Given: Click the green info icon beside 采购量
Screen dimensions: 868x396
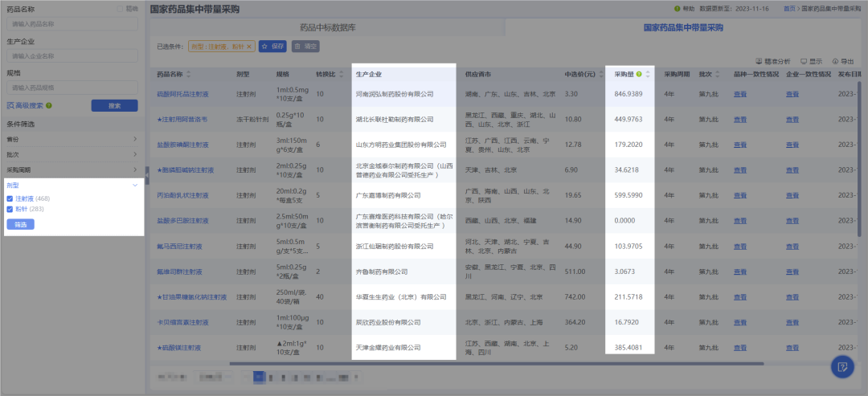Looking at the screenshot, I should (x=639, y=75).
